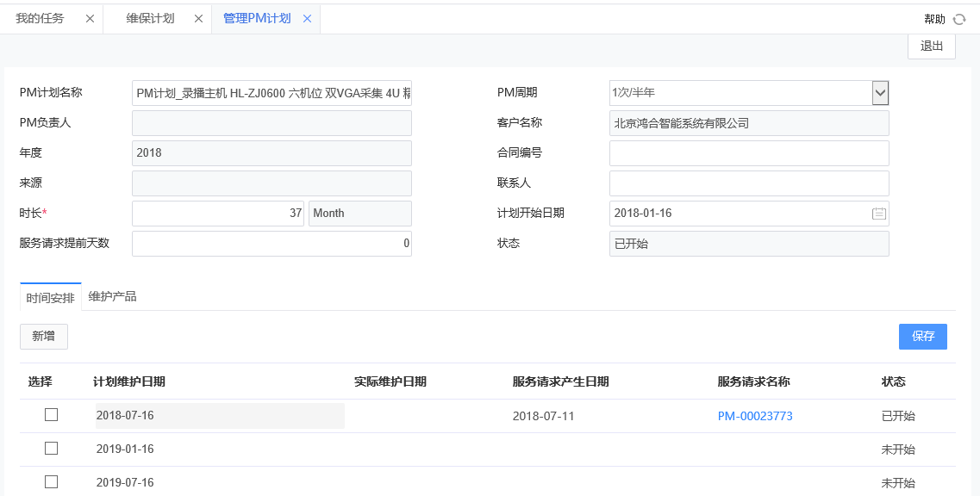Check the checkbox for the 2018-07-16 row
Image resolution: width=980 pixels, height=496 pixels.
pyautogui.click(x=51, y=414)
